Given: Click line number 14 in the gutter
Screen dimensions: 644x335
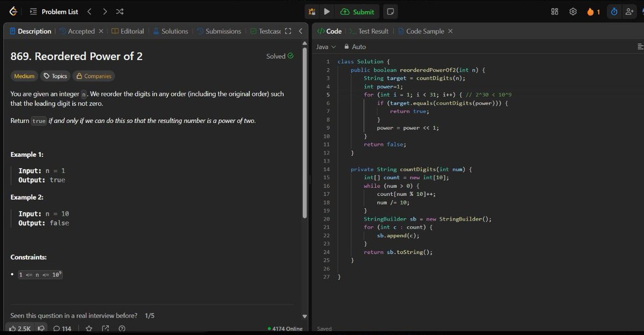Looking at the screenshot, I should point(327,169).
